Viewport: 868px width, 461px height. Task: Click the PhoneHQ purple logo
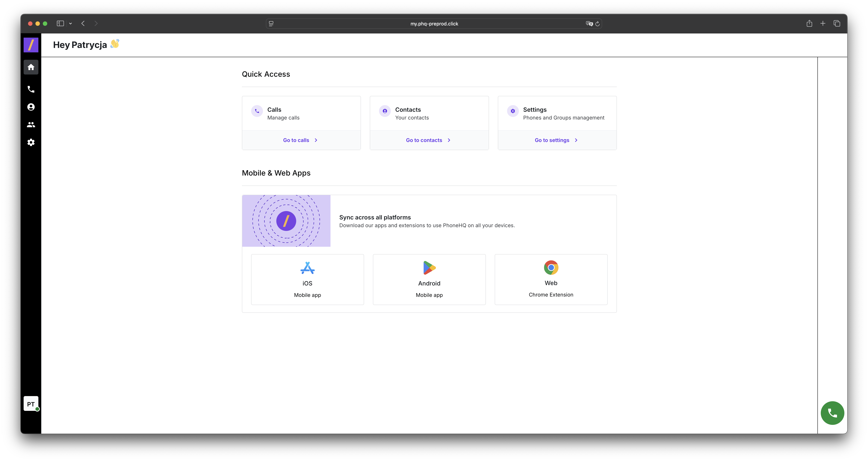pos(31,45)
